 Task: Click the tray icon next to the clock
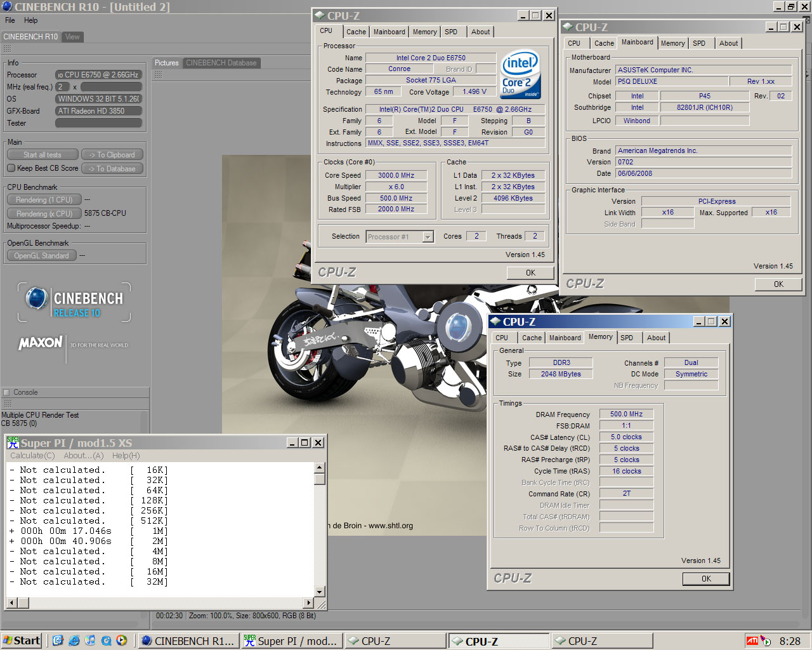[x=766, y=641]
